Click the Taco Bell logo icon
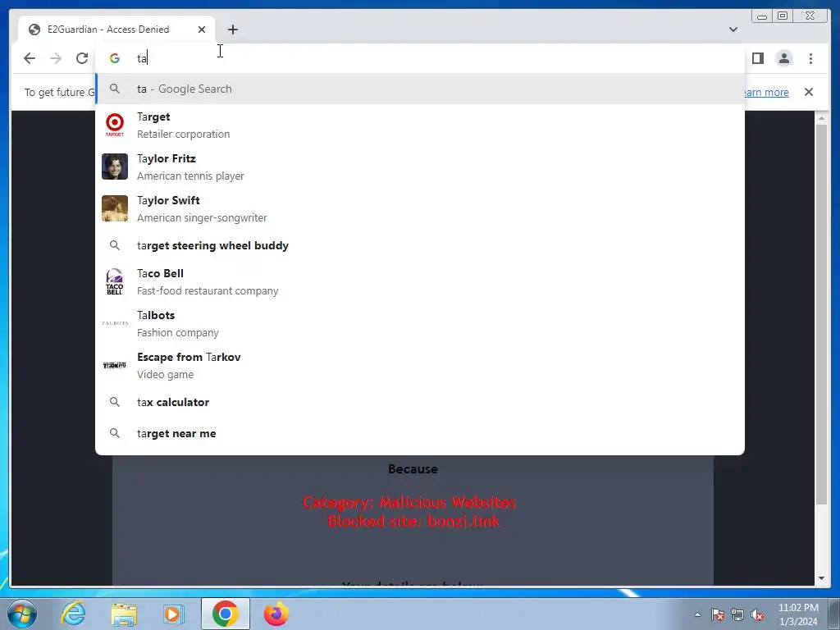Viewport: 840px width, 630px height. tap(115, 282)
